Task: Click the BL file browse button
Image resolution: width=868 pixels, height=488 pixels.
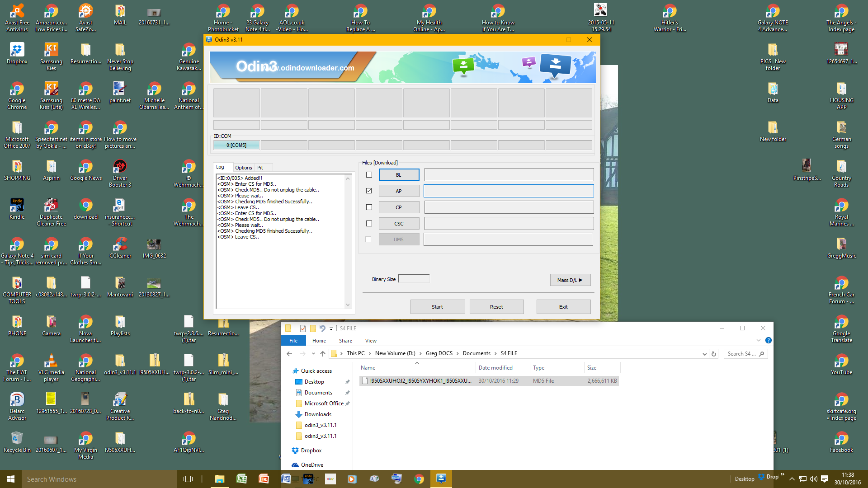Action: [398, 174]
